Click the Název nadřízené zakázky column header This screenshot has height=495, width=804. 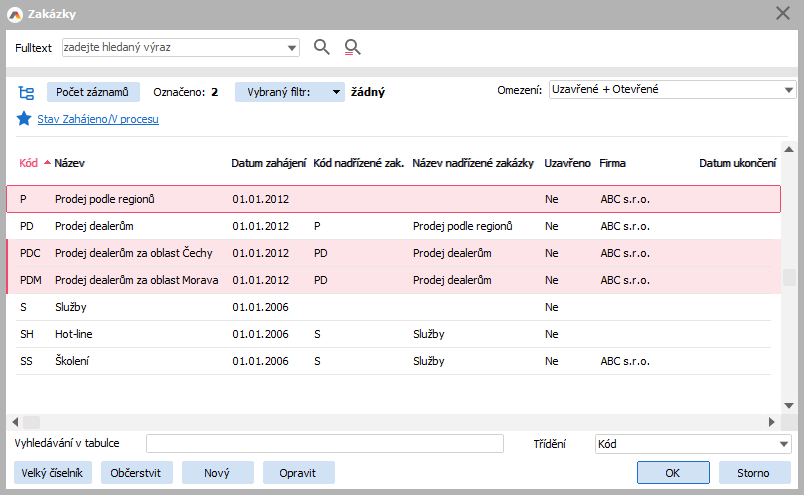[473, 163]
